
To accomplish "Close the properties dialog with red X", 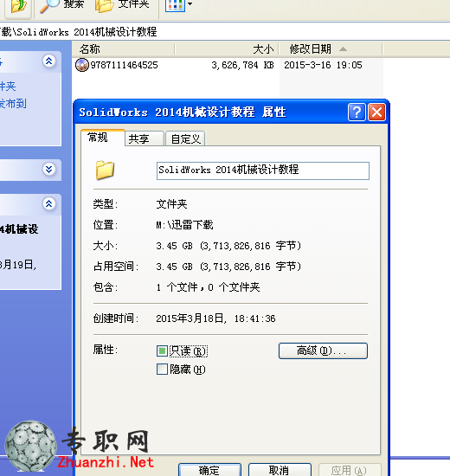I will (376, 112).
